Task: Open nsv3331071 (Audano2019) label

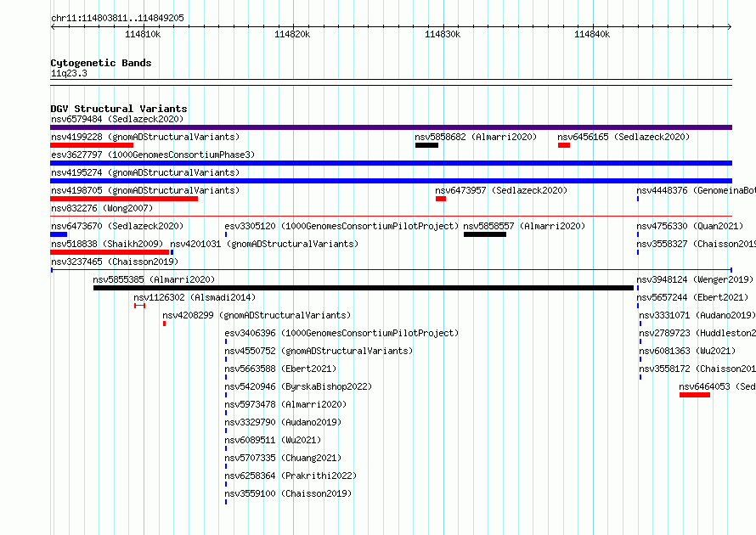Action: pyautogui.click(x=697, y=315)
